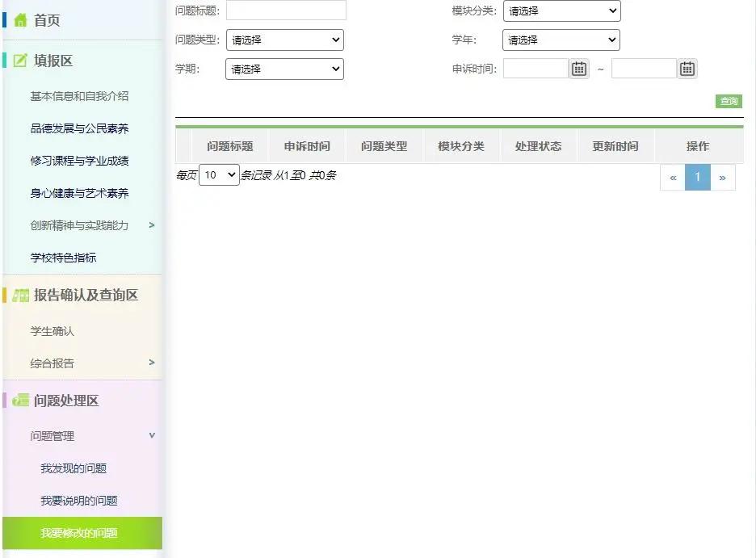Click the previous-page « icon
The width and height of the screenshot is (756, 558).
tap(672, 177)
